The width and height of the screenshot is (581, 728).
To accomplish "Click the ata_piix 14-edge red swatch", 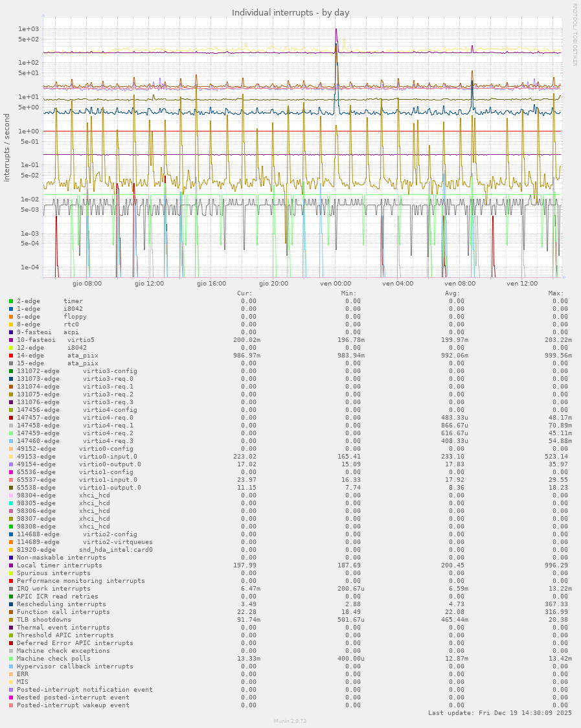I will pyautogui.click(x=11, y=356).
